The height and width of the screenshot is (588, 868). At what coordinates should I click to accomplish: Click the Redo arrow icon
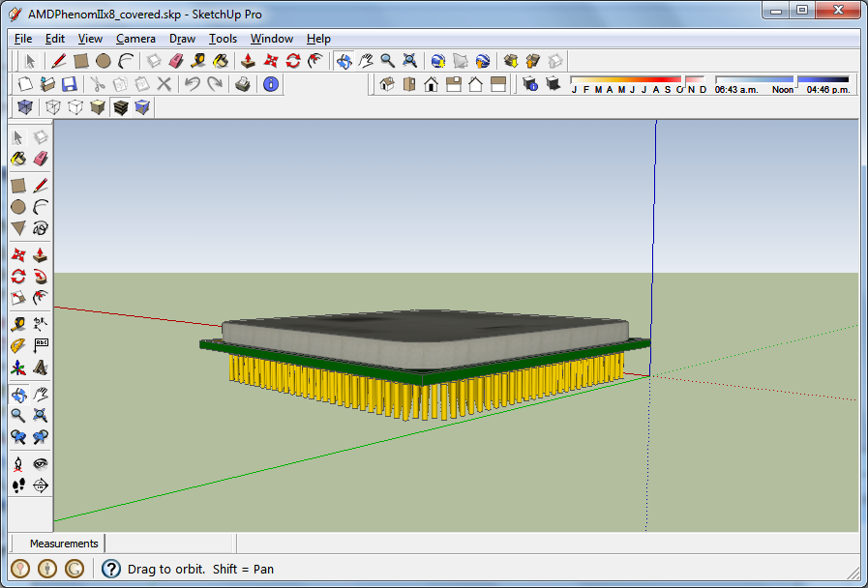214,84
